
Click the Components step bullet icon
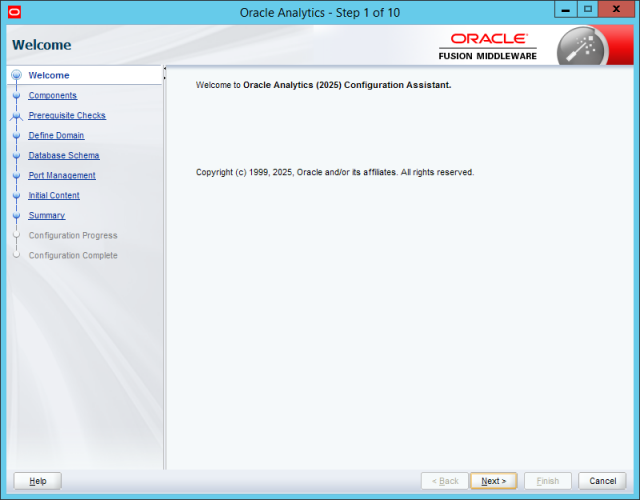16,96
